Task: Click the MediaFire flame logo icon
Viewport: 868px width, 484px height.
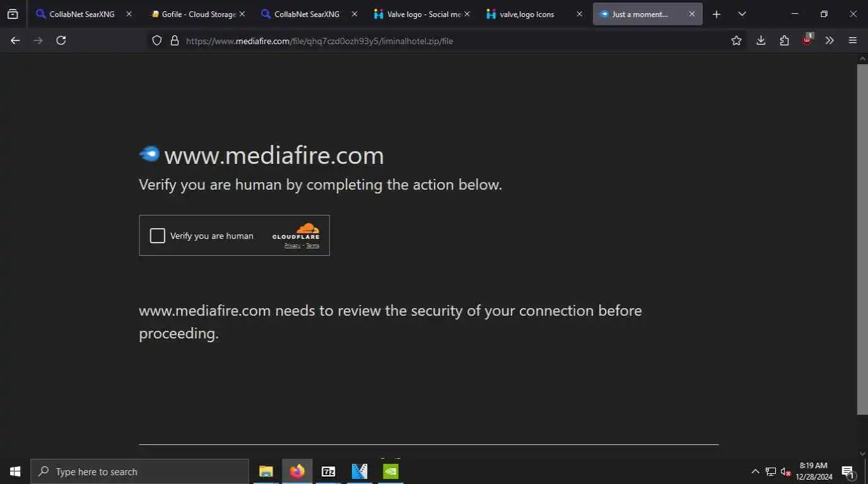Action: click(x=150, y=154)
